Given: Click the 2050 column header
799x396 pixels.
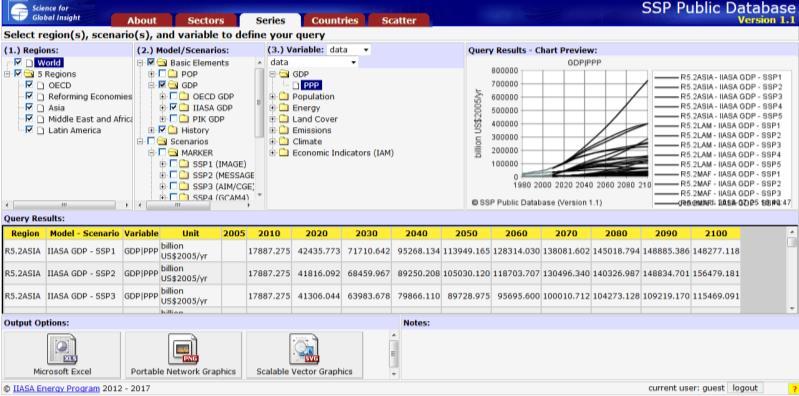Looking at the screenshot, I should pyautogui.click(x=466, y=233).
